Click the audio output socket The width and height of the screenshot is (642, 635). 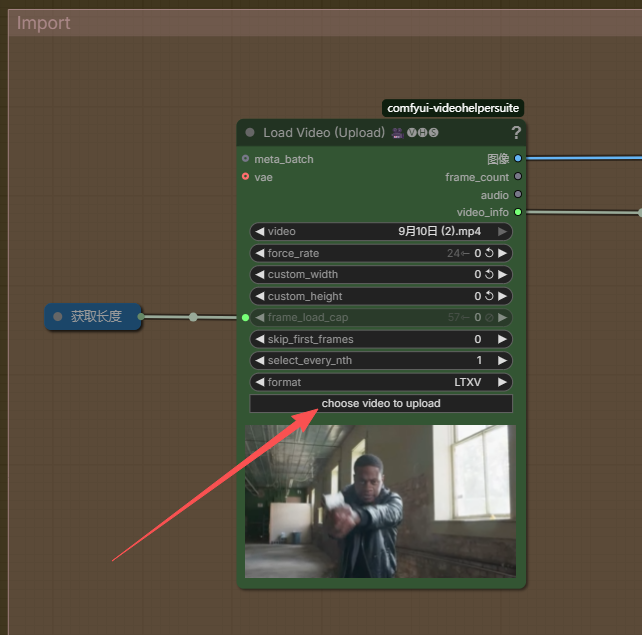coord(518,194)
